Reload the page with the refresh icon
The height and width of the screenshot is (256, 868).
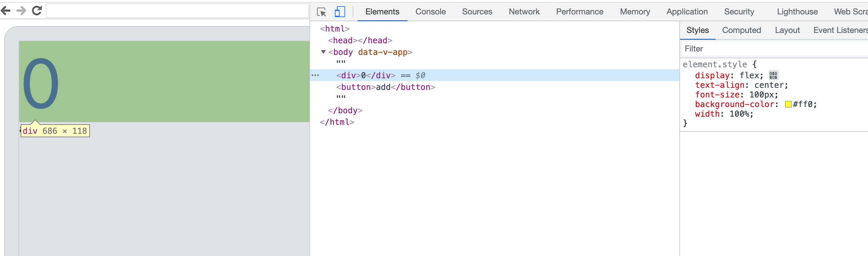(x=37, y=11)
